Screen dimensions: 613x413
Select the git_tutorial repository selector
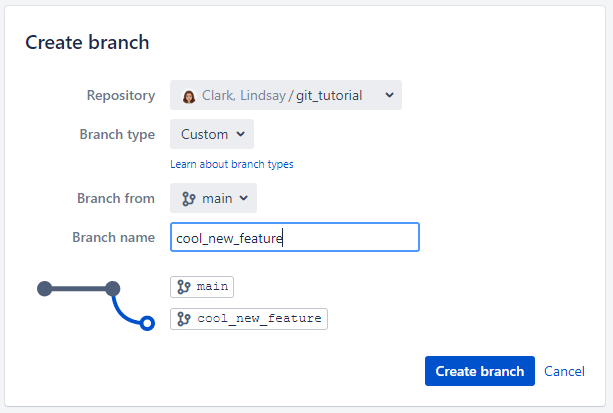click(x=286, y=95)
